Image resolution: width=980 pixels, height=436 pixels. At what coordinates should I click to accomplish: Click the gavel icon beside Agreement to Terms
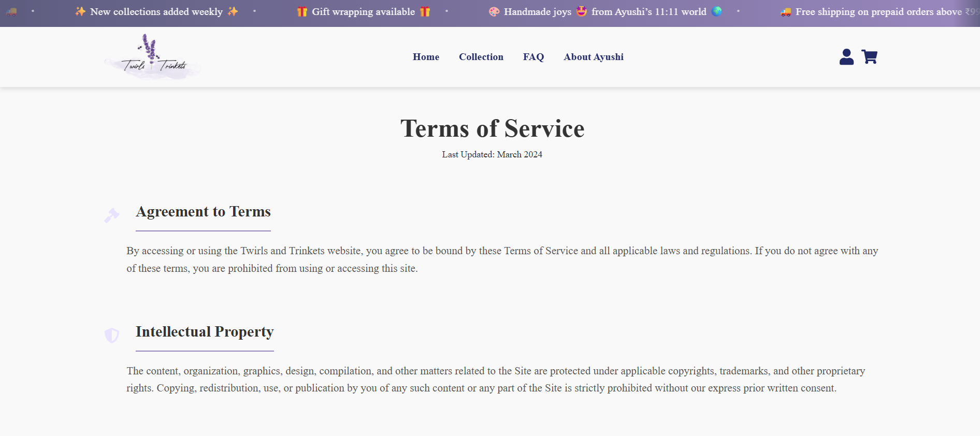[x=112, y=215]
